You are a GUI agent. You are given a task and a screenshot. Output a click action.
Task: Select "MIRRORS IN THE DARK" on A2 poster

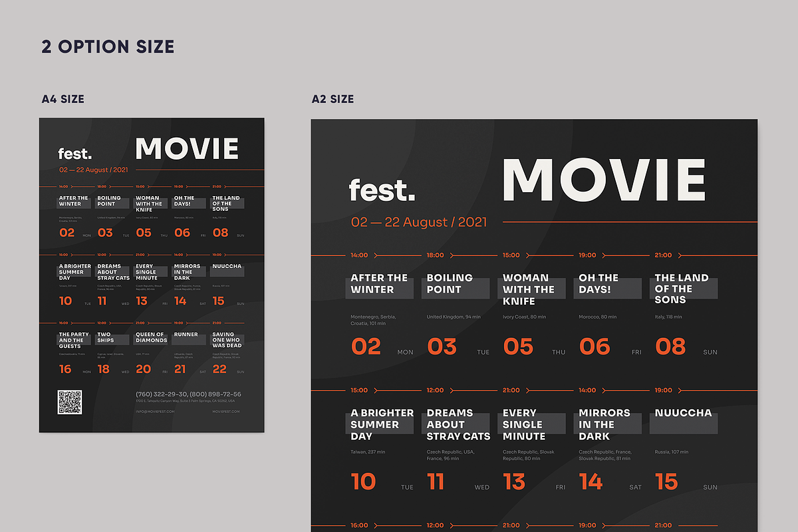coord(604,424)
